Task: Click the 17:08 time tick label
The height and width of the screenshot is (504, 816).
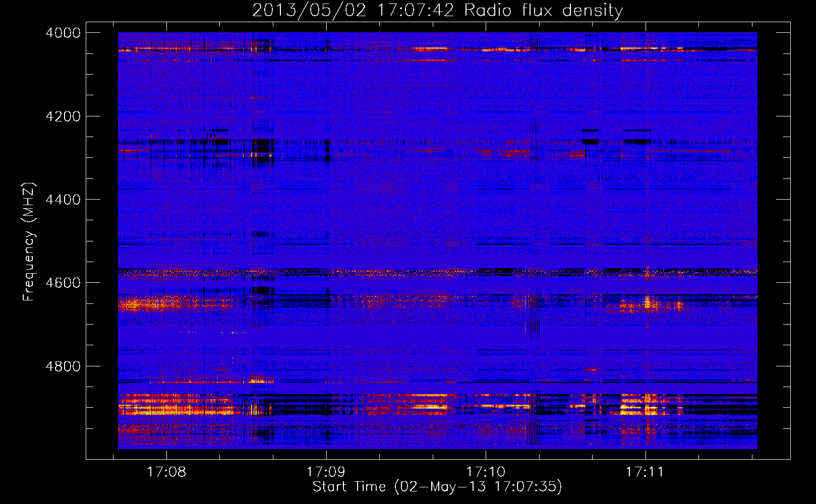Action: pos(166,472)
